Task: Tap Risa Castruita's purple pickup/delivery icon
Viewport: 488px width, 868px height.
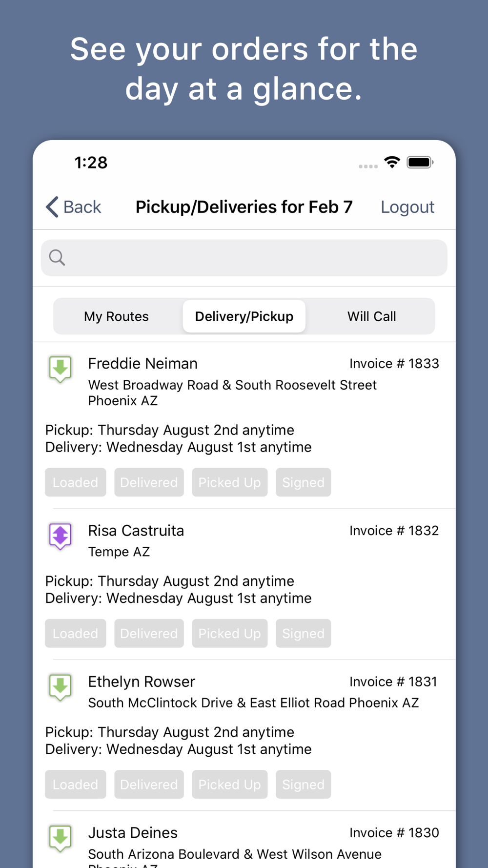Action: click(61, 536)
